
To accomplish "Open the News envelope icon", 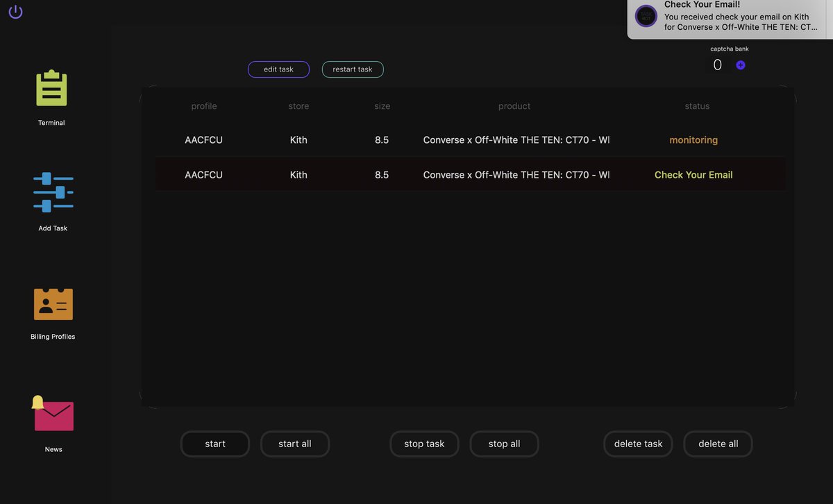I will click(x=53, y=414).
